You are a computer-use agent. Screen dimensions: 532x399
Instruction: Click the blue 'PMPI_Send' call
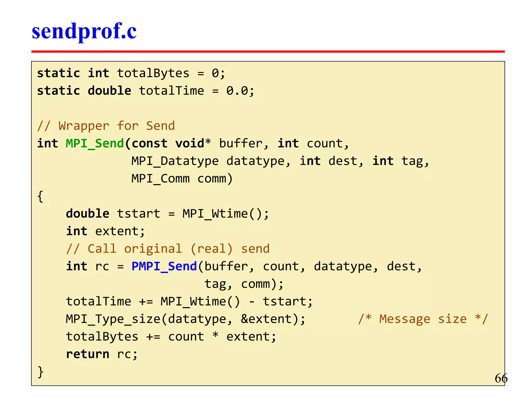pos(164,267)
